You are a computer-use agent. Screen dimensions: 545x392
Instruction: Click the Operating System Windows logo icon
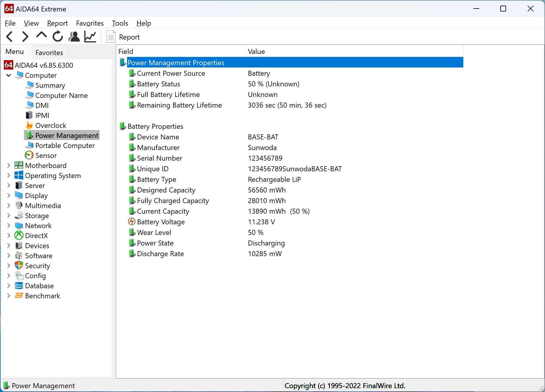point(19,175)
